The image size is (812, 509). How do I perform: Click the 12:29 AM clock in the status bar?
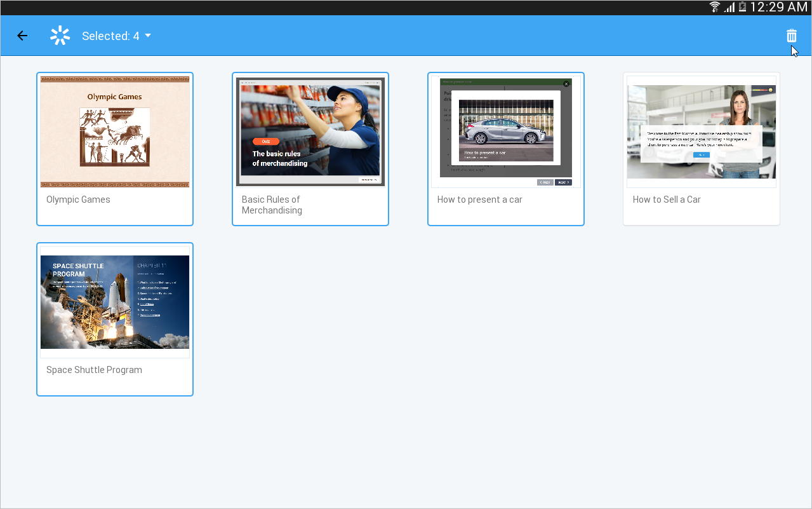pos(778,7)
